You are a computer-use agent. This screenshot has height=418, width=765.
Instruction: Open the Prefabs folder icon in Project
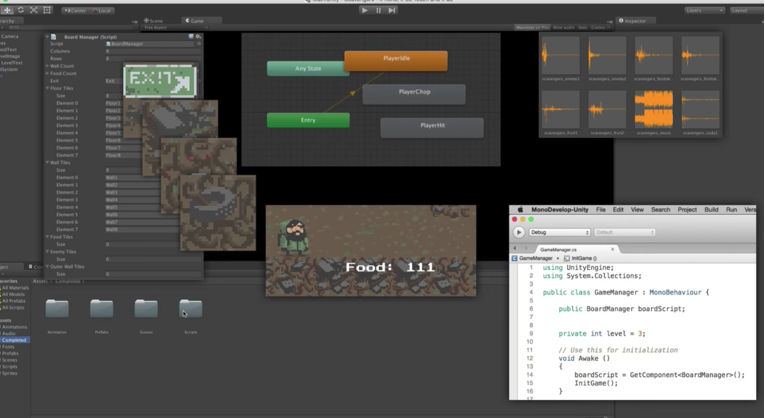pos(101,309)
